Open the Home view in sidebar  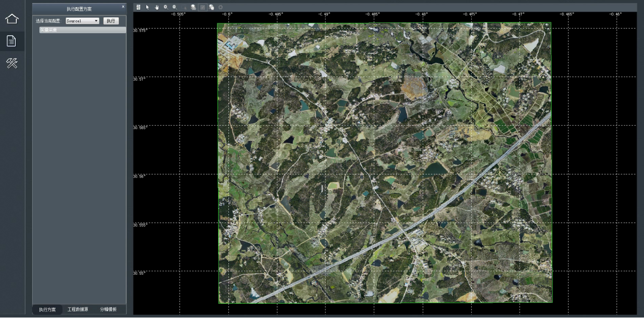tap(12, 19)
